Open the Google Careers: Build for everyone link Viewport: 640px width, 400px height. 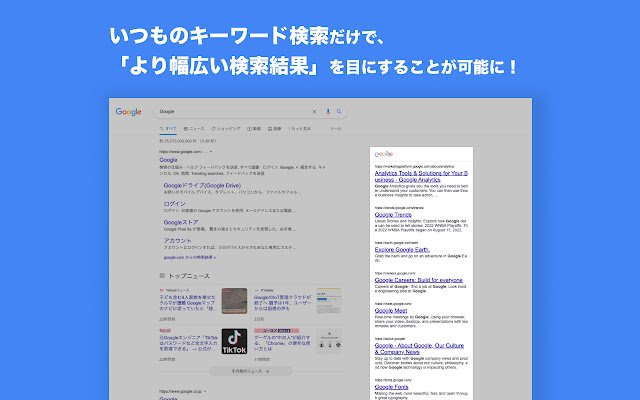(418, 280)
